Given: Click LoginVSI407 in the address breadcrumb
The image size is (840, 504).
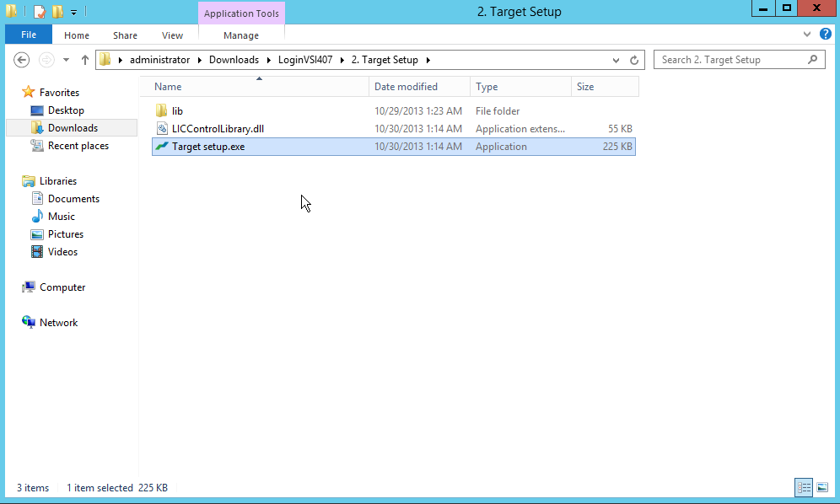Looking at the screenshot, I should click(x=304, y=60).
